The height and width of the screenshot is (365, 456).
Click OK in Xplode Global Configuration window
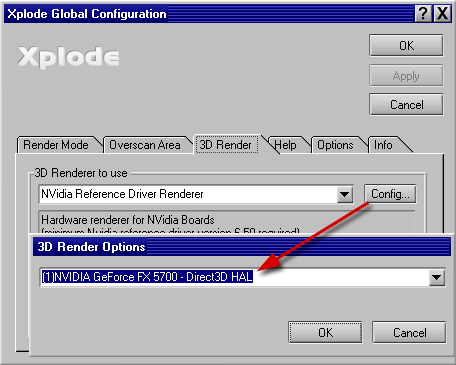(x=406, y=45)
